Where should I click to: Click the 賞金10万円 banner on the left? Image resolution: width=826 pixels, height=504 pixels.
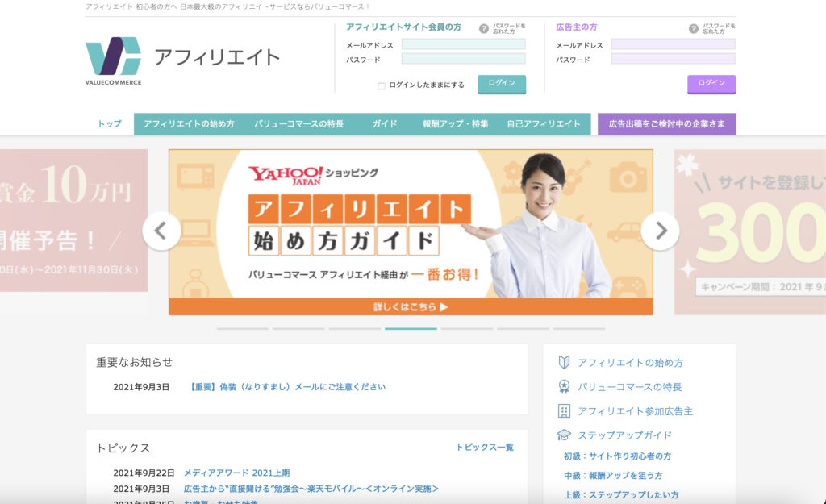(x=73, y=220)
